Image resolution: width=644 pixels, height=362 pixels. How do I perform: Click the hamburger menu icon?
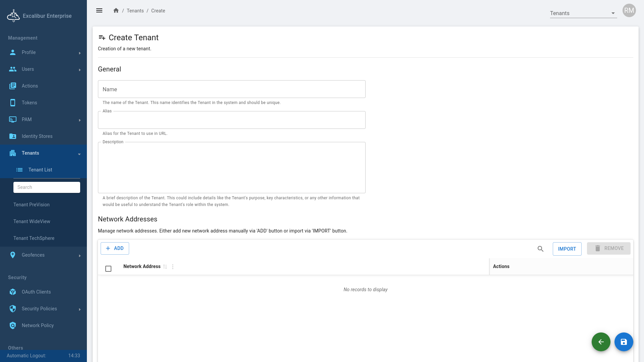99,10
